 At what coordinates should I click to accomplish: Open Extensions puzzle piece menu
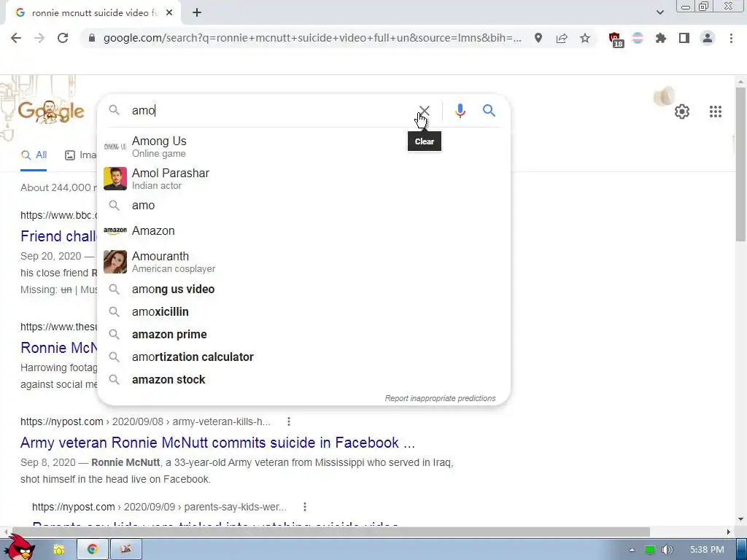661,38
